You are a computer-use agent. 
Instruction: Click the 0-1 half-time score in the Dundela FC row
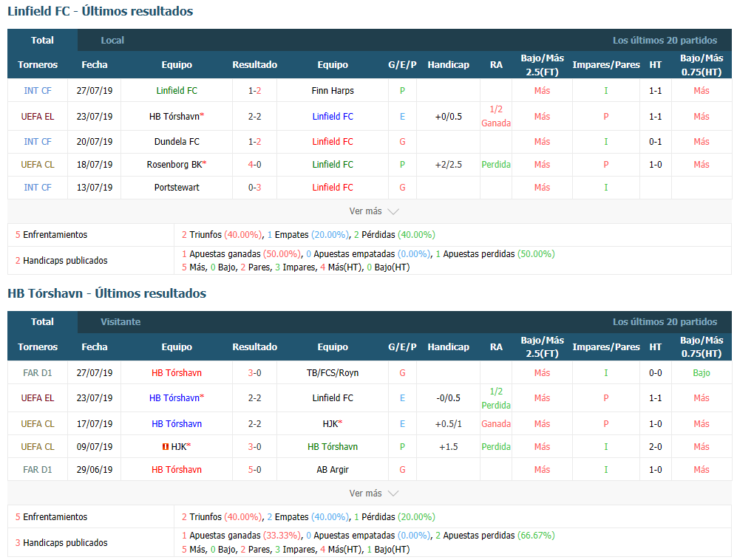click(x=655, y=141)
